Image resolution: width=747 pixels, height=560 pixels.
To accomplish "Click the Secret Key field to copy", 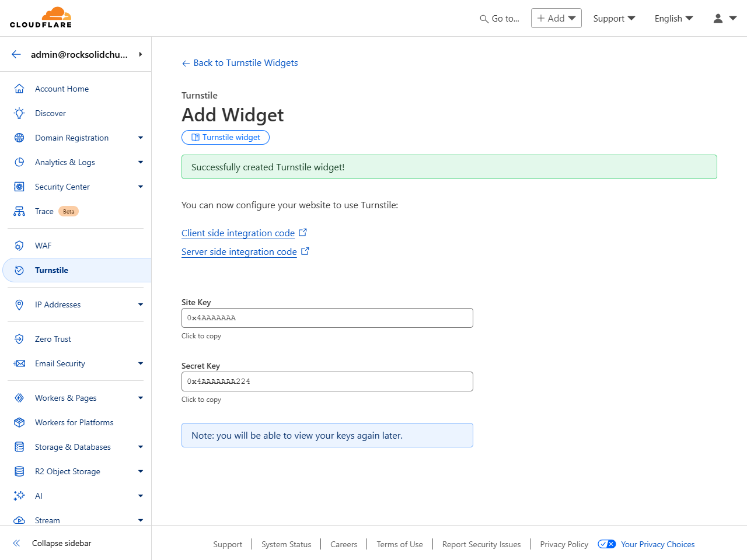I will pyautogui.click(x=327, y=381).
